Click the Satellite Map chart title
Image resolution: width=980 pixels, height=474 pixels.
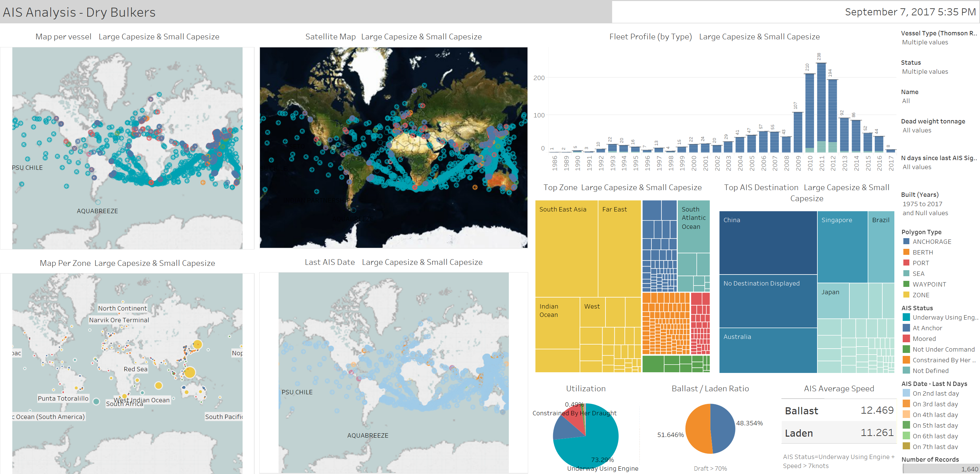tap(394, 37)
